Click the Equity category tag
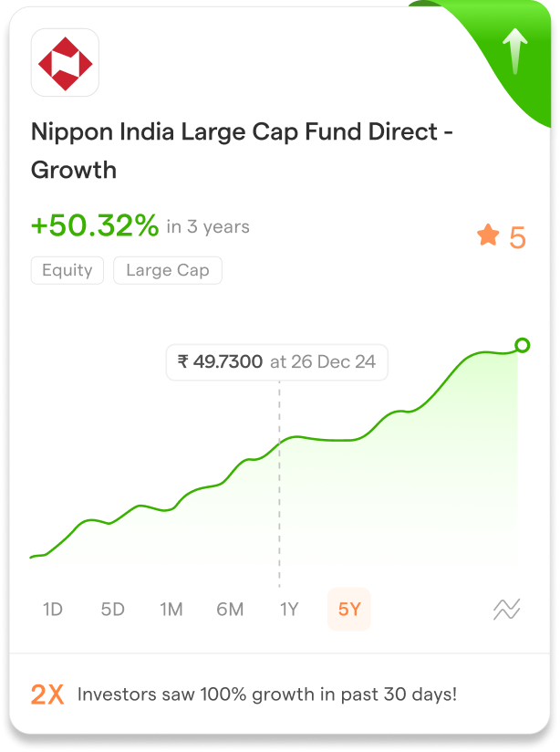The image size is (560, 752). [x=67, y=270]
